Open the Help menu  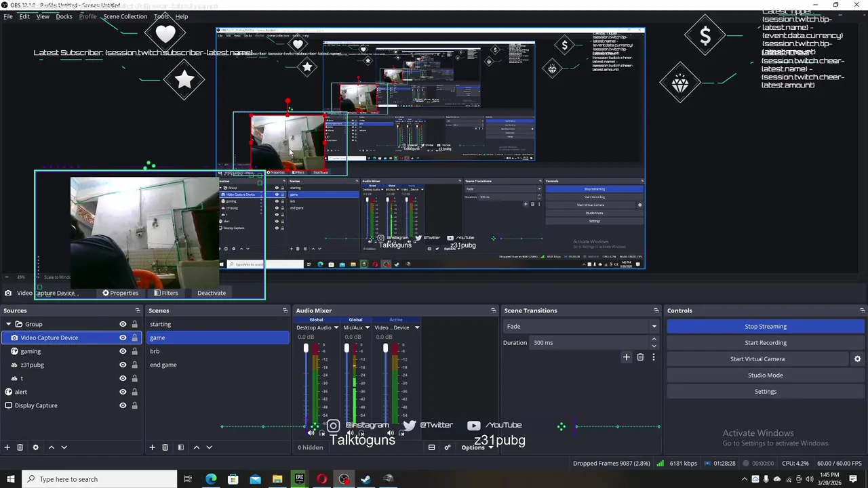coord(182,16)
